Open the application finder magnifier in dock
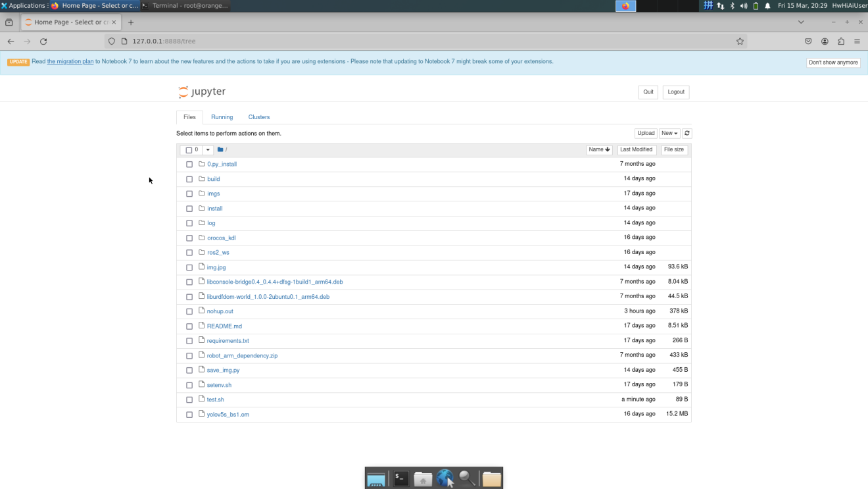The width and height of the screenshot is (868, 489). click(468, 478)
